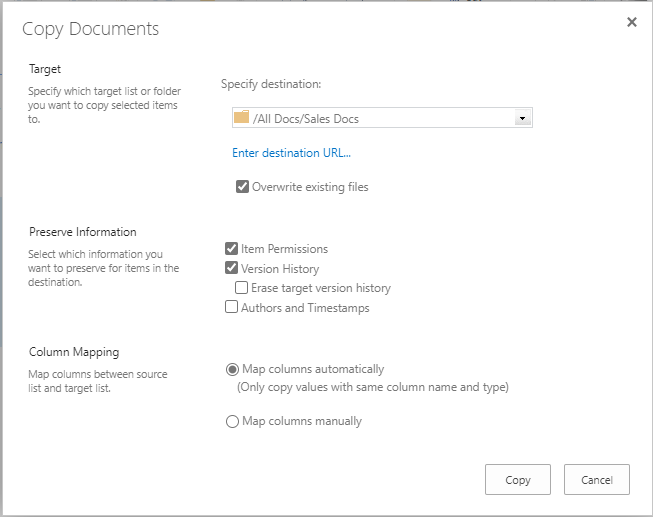Click the Map columns manually label
Image resolution: width=653 pixels, height=517 pixels.
[302, 421]
